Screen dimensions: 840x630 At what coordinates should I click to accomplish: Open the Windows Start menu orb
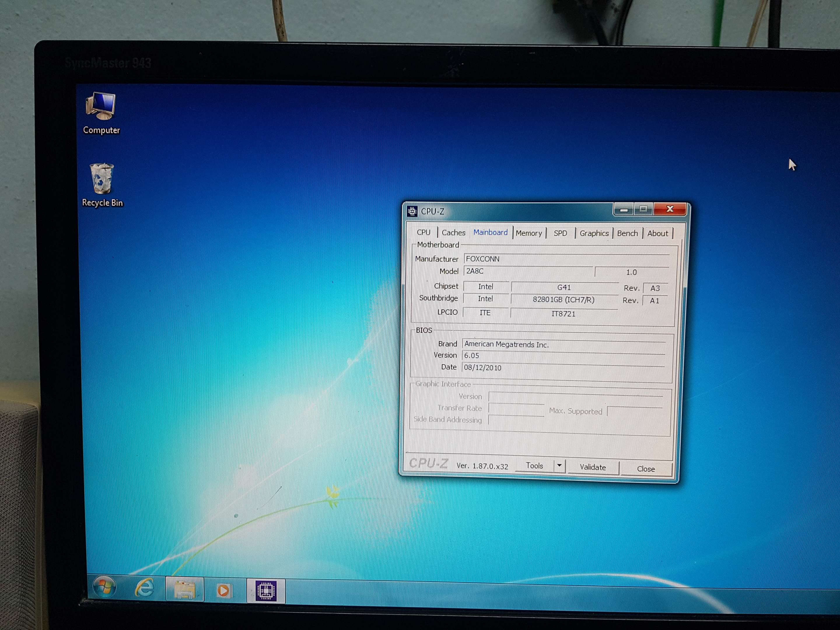(x=104, y=588)
